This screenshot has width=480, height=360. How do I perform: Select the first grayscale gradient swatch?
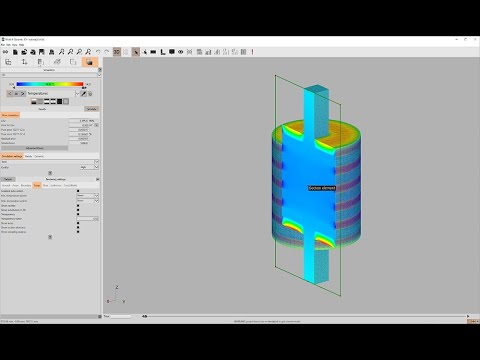[34, 101]
